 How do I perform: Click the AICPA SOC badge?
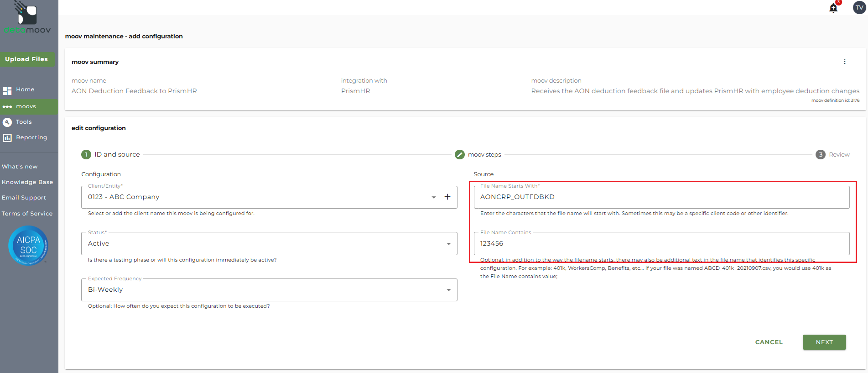click(x=28, y=245)
